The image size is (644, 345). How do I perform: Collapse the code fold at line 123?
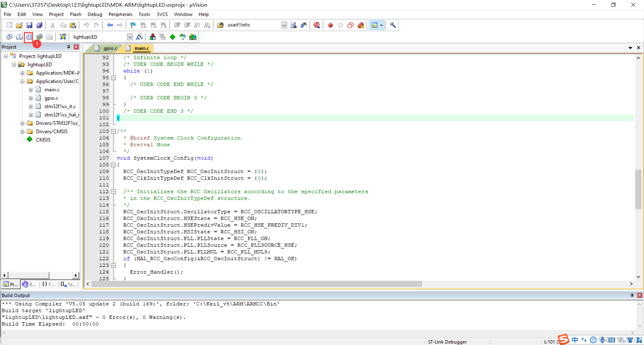coord(113,265)
